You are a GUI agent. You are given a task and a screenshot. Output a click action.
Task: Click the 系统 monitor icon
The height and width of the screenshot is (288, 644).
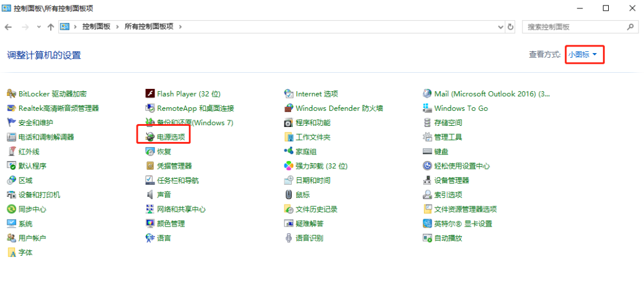point(11,224)
